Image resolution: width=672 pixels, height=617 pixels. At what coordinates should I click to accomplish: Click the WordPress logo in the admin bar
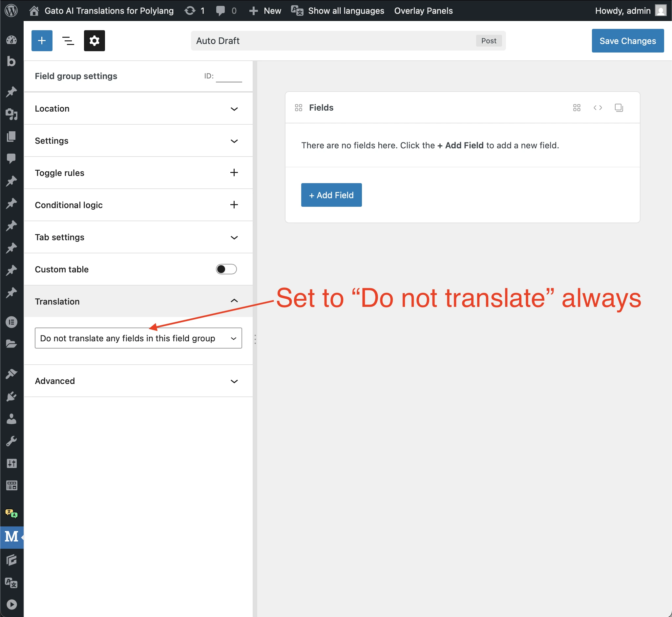11,11
